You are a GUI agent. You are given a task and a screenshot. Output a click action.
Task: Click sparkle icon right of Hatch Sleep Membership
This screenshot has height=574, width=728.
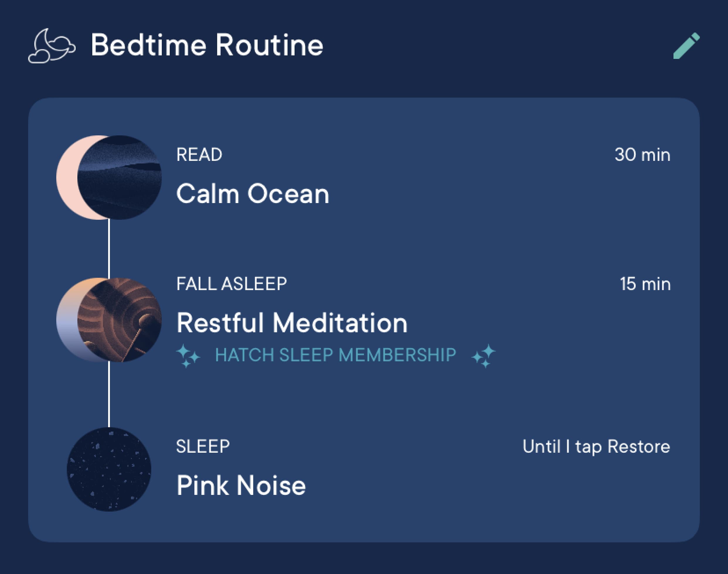(484, 356)
